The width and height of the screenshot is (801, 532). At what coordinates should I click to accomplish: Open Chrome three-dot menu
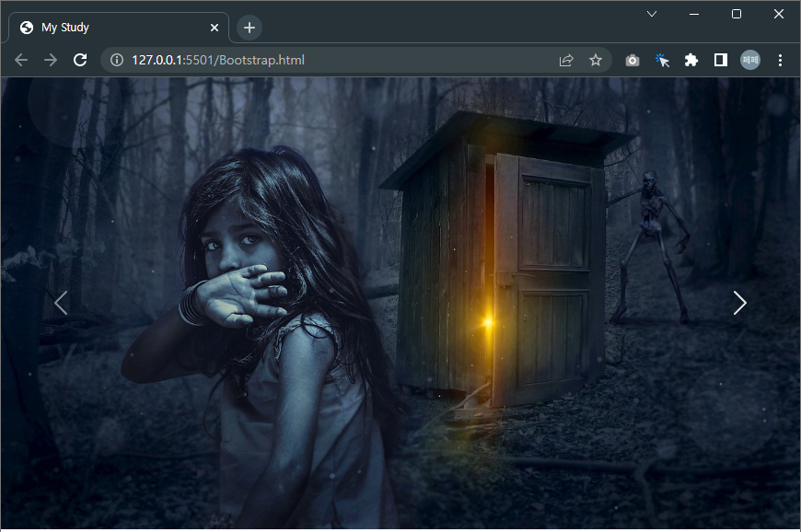[780, 60]
